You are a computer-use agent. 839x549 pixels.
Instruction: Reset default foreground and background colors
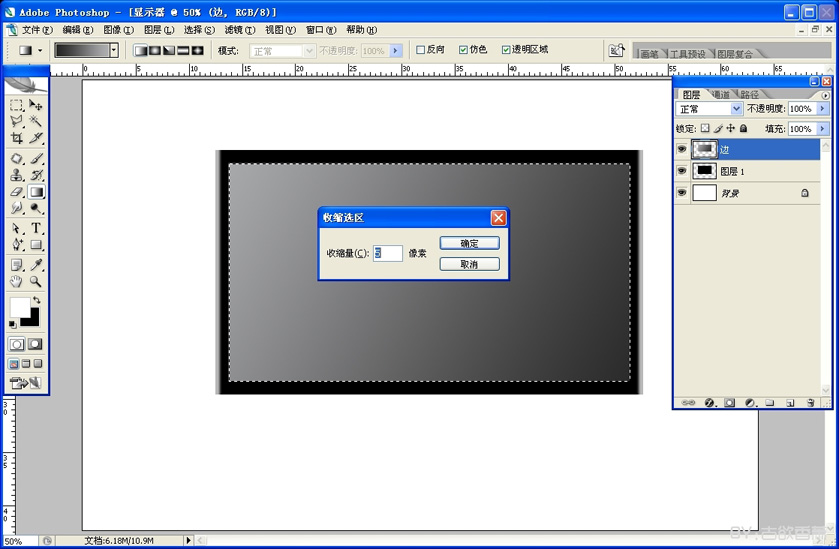13,324
